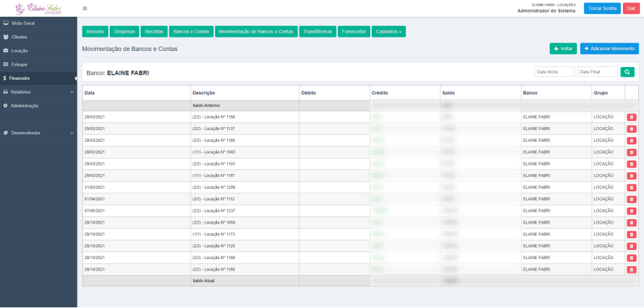
Task: Click description (2/2) - Locação Nº 1237
Action: pos(214,211)
